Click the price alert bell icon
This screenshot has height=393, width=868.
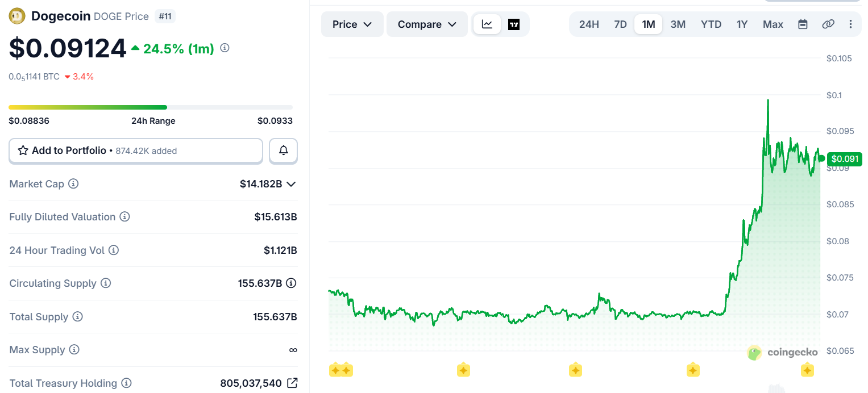283,150
